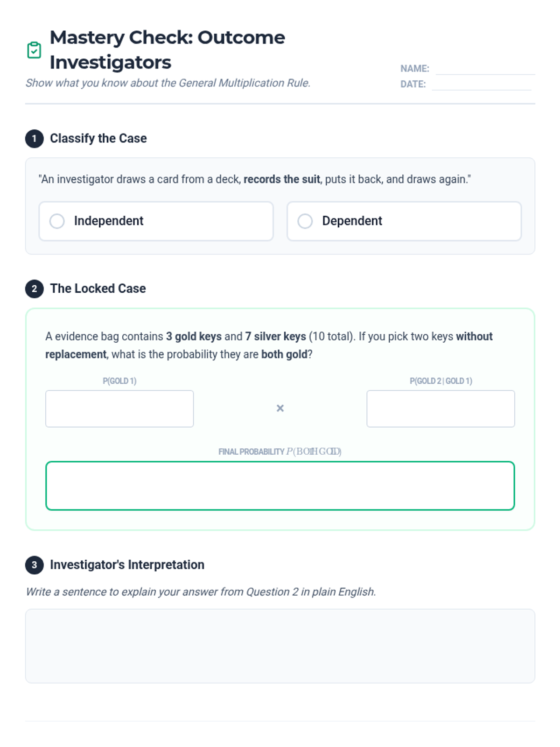Click the clipboard check icon beside the title

click(x=34, y=50)
